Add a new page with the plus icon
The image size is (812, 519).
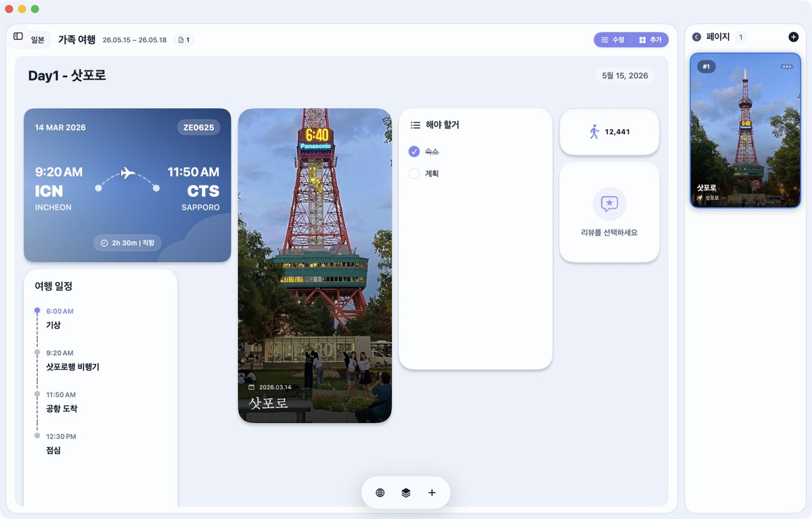(x=794, y=37)
